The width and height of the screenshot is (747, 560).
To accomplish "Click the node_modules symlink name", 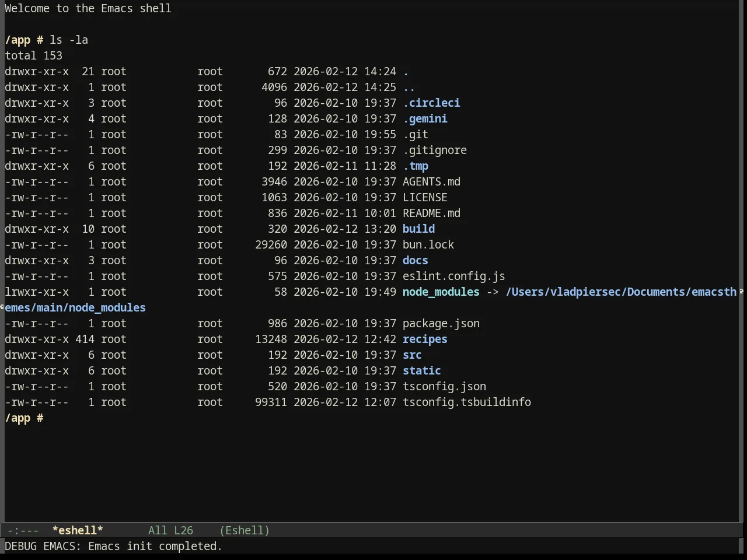I will 441,292.
